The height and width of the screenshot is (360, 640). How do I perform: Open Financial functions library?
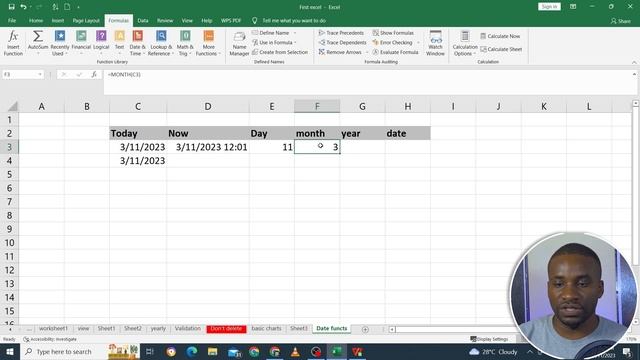(81, 43)
